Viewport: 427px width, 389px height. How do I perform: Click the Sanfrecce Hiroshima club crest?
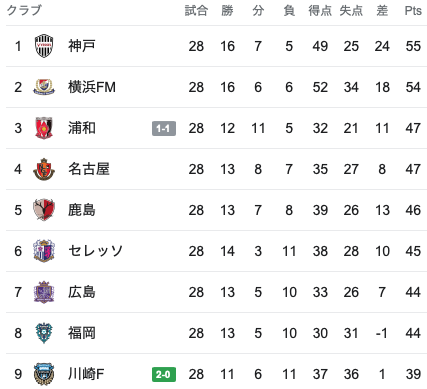(44, 292)
